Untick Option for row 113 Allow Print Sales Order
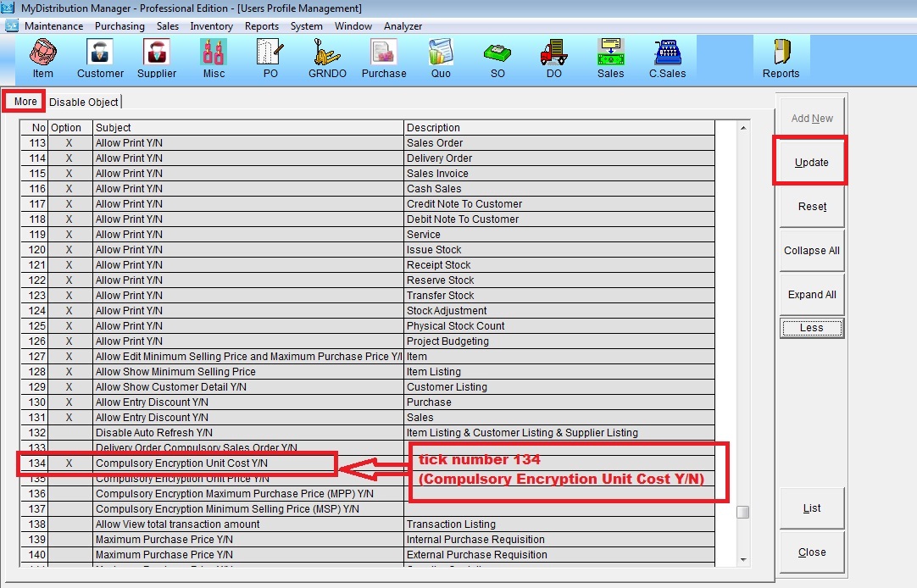 [69, 143]
